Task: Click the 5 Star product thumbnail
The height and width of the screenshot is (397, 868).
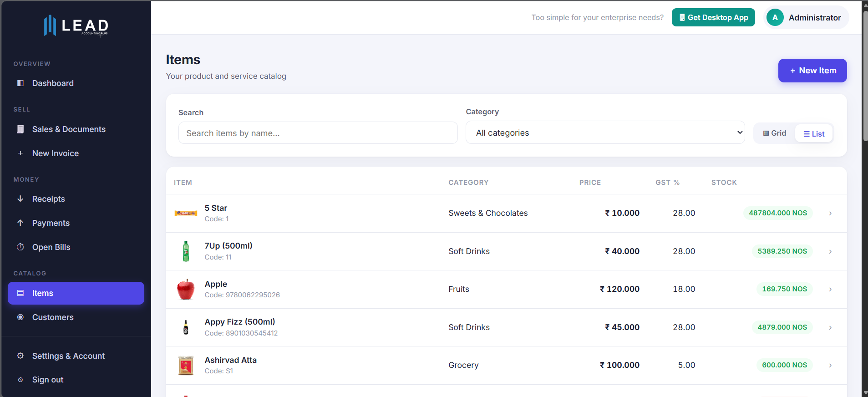Action: click(186, 213)
